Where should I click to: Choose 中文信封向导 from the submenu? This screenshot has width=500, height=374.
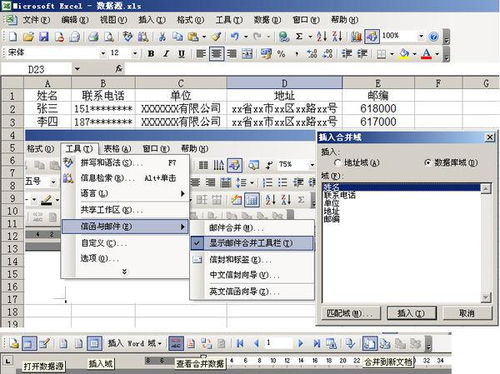[252, 275]
